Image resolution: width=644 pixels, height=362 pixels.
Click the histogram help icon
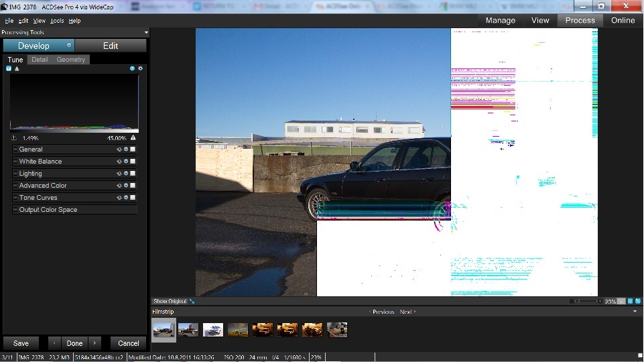click(x=133, y=68)
